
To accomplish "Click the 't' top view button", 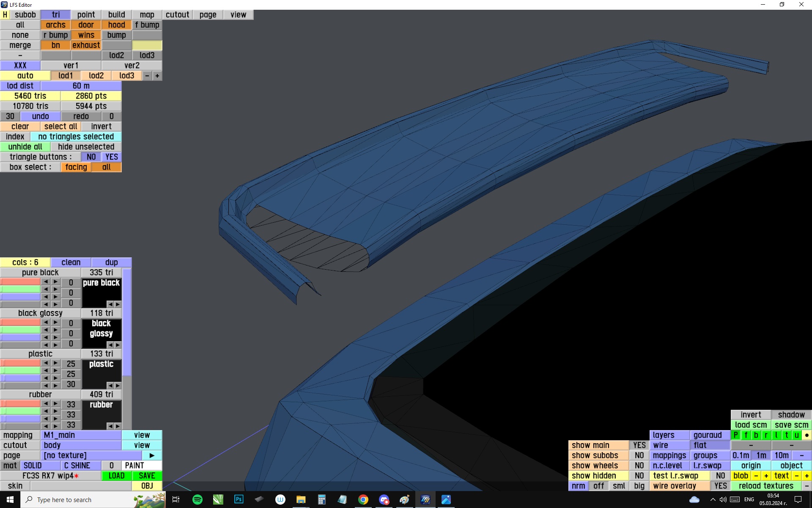I will pyautogui.click(x=786, y=435).
